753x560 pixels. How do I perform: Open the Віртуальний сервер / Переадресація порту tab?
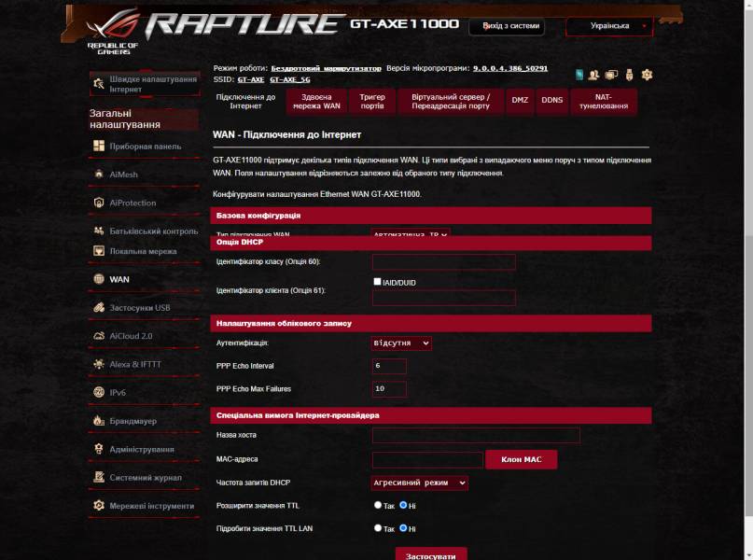click(x=451, y=102)
